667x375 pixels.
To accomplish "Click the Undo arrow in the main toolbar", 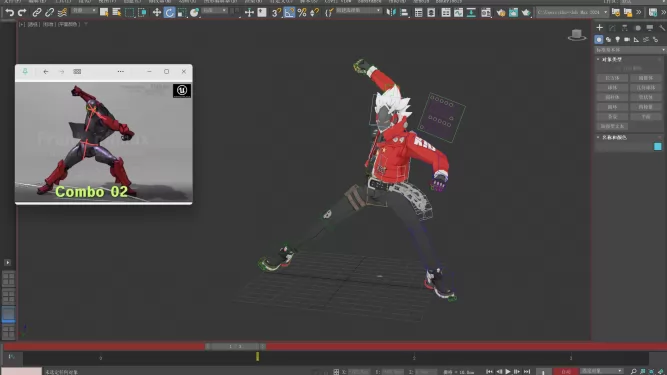I will click(9, 12).
